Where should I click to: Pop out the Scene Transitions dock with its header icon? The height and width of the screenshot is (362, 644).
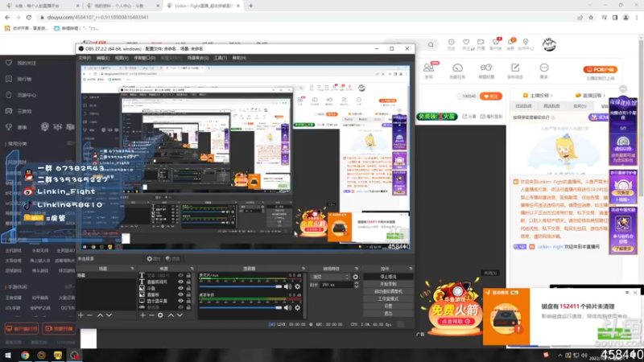pos(357,269)
